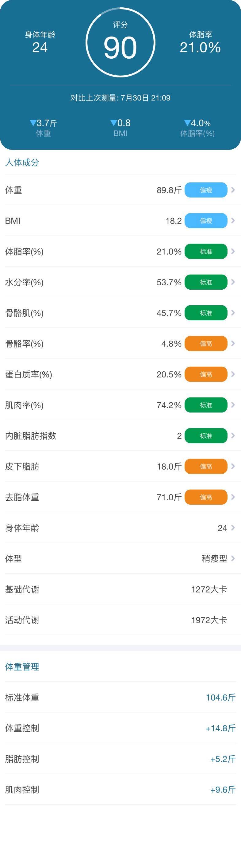Tap the weight change 3.7斤 indicator
241x868 pixels.
pyautogui.click(x=44, y=123)
